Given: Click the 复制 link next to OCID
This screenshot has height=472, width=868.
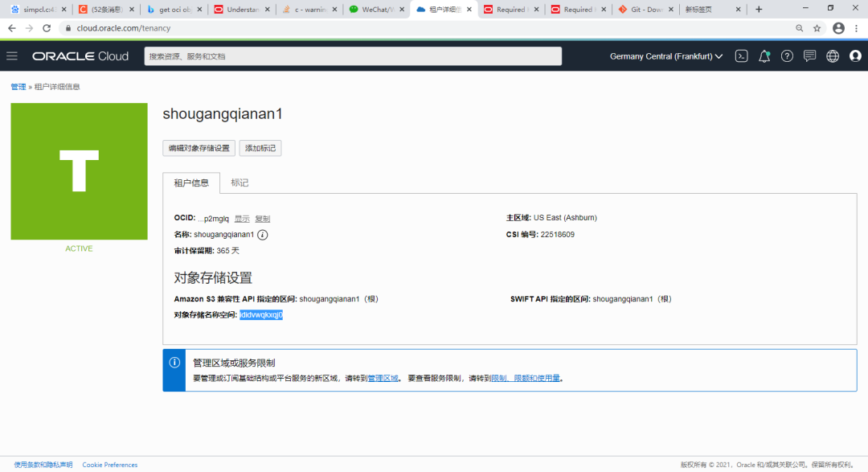Looking at the screenshot, I should point(262,219).
